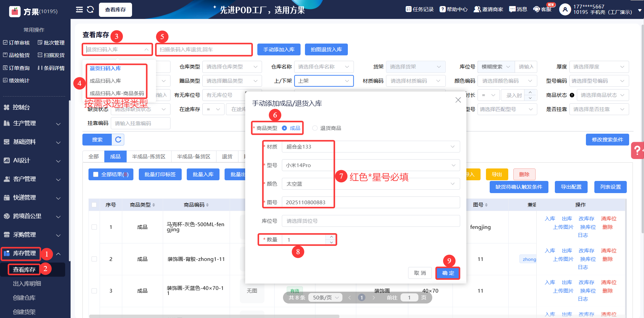Viewport: 644px width, 318px height.
Task: Click 修改搜索条件 button
Action: (x=607, y=139)
